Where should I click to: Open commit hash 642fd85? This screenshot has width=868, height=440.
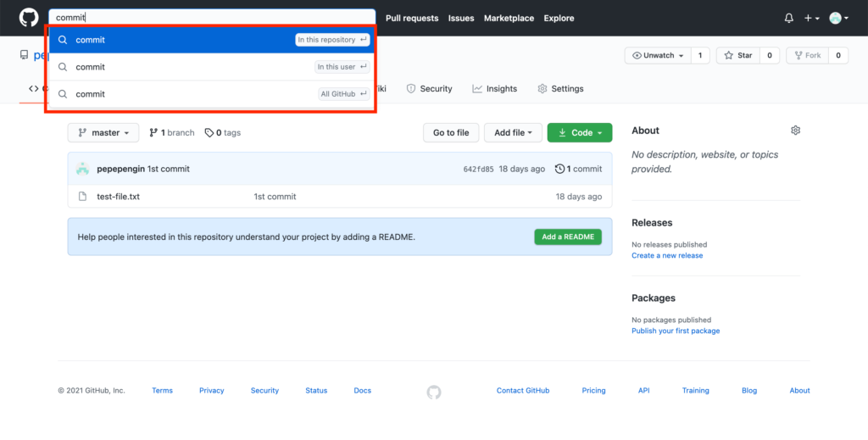(478, 170)
